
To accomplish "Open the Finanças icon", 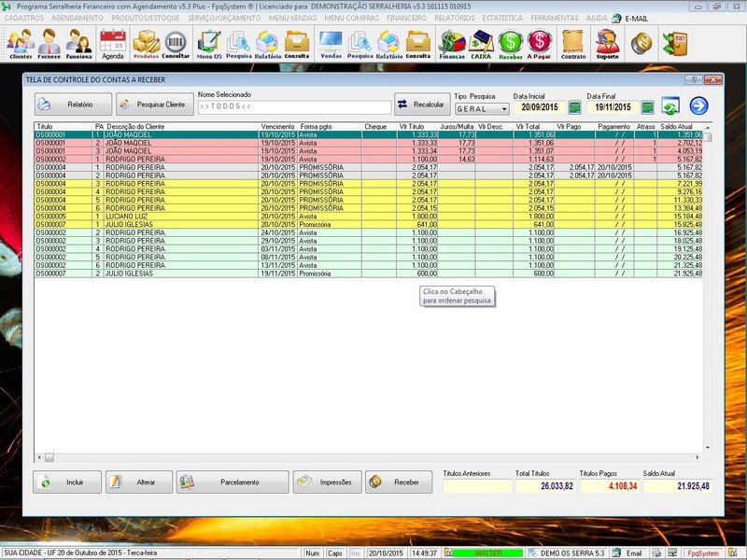I will (452, 44).
